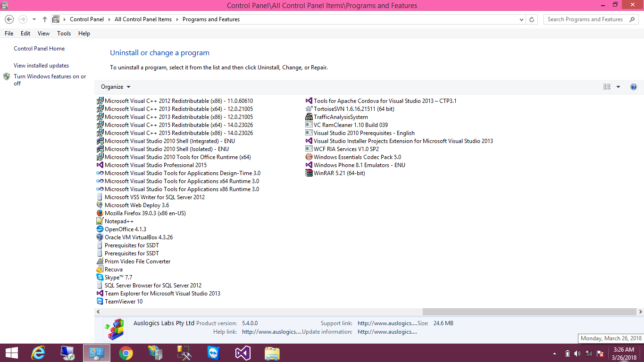Click the Skype 7.7 icon
This screenshot has width=644, height=362.
tap(100, 278)
